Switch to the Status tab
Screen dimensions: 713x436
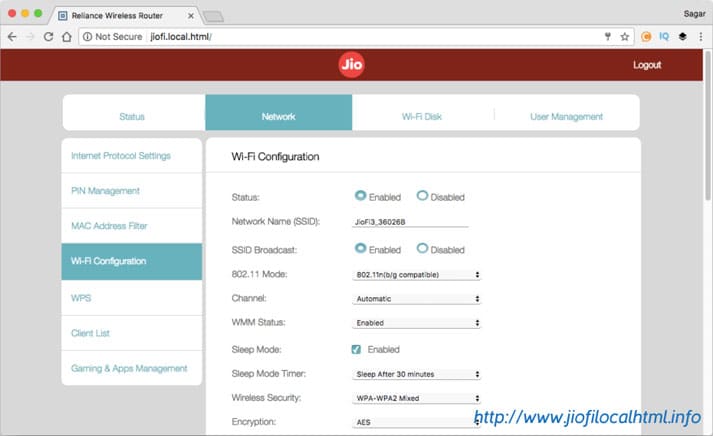132,117
